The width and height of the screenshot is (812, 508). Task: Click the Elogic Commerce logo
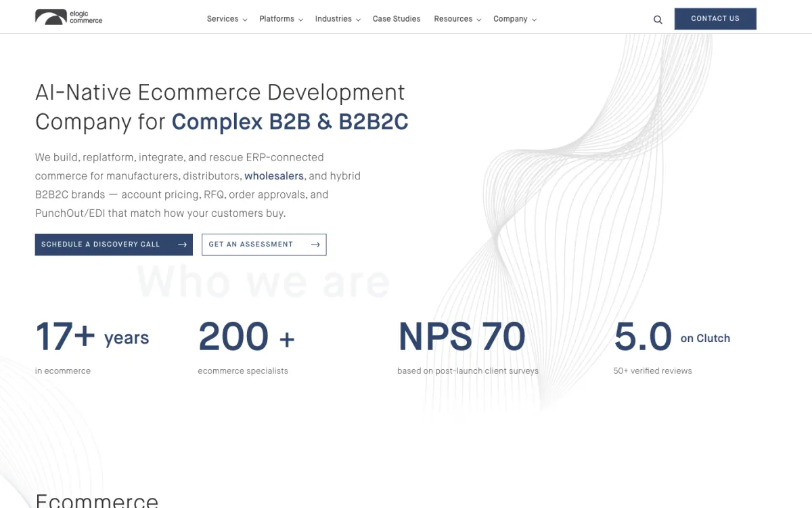[x=69, y=17]
